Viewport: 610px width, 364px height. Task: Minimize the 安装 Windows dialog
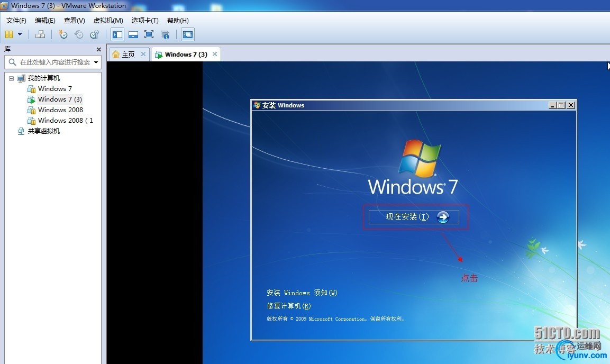pyautogui.click(x=552, y=105)
